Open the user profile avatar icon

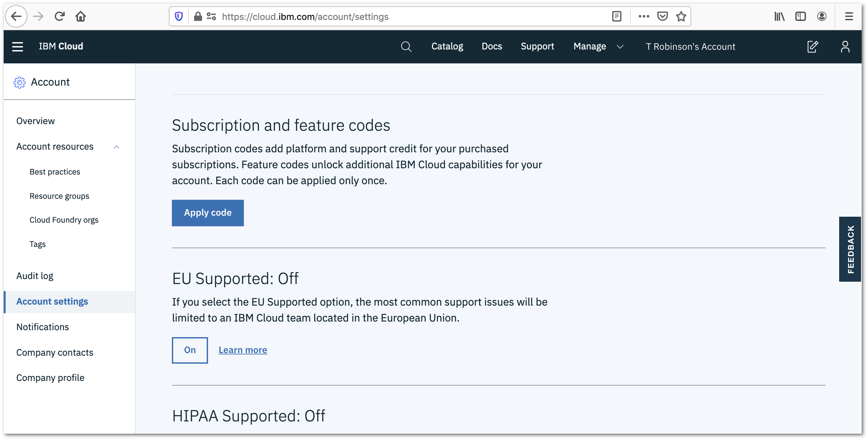pyautogui.click(x=845, y=46)
